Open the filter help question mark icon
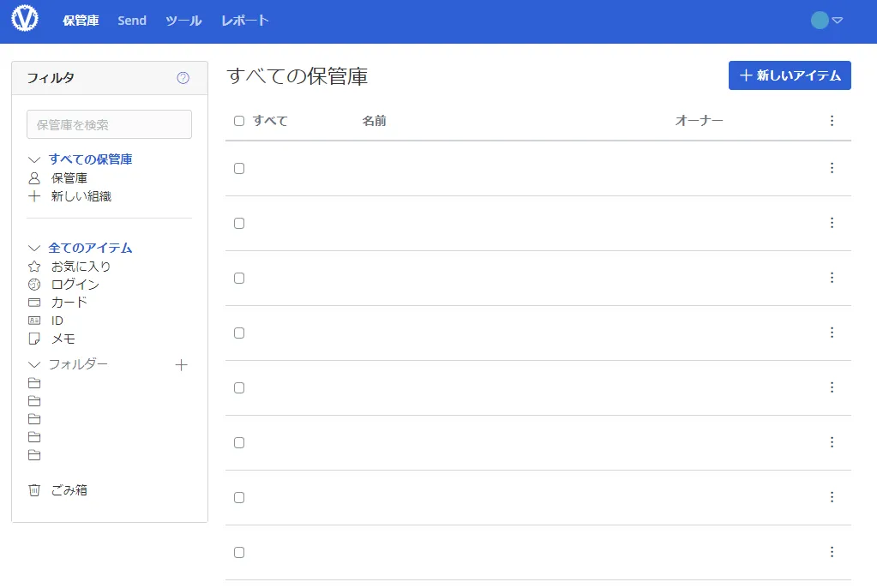This screenshot has height=588, width=877. tap(183, 78)
